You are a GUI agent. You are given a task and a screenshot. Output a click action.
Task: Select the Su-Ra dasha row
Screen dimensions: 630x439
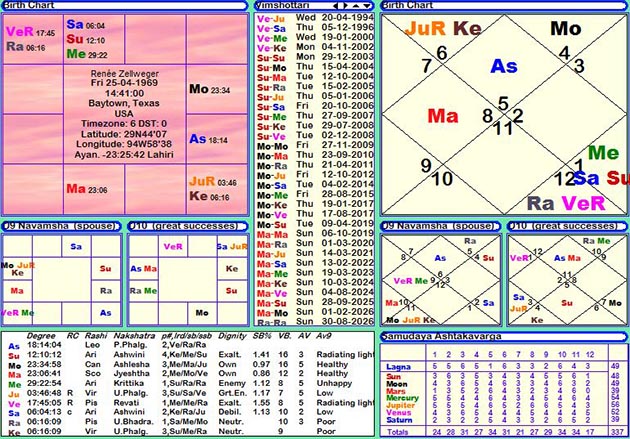[315, 87]
